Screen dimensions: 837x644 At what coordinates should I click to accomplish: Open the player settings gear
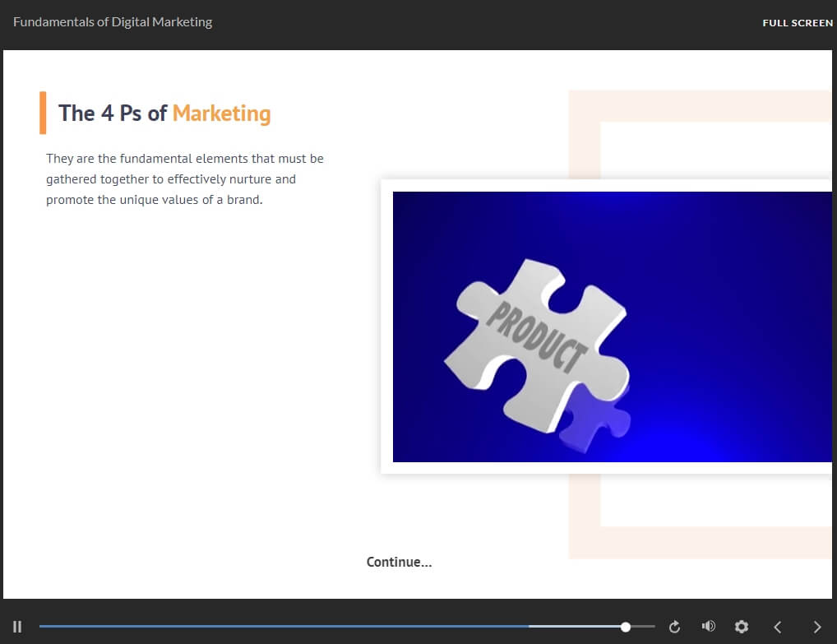[741, 627]
